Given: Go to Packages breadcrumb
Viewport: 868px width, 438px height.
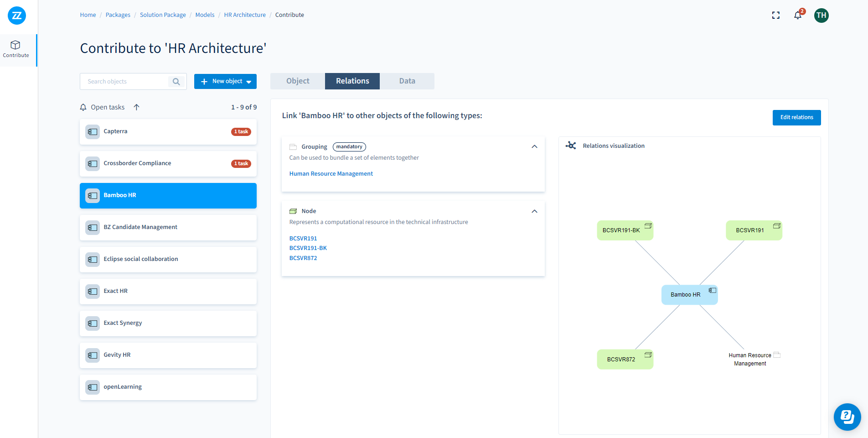Looking at the screenshot, I should (118, 15).
